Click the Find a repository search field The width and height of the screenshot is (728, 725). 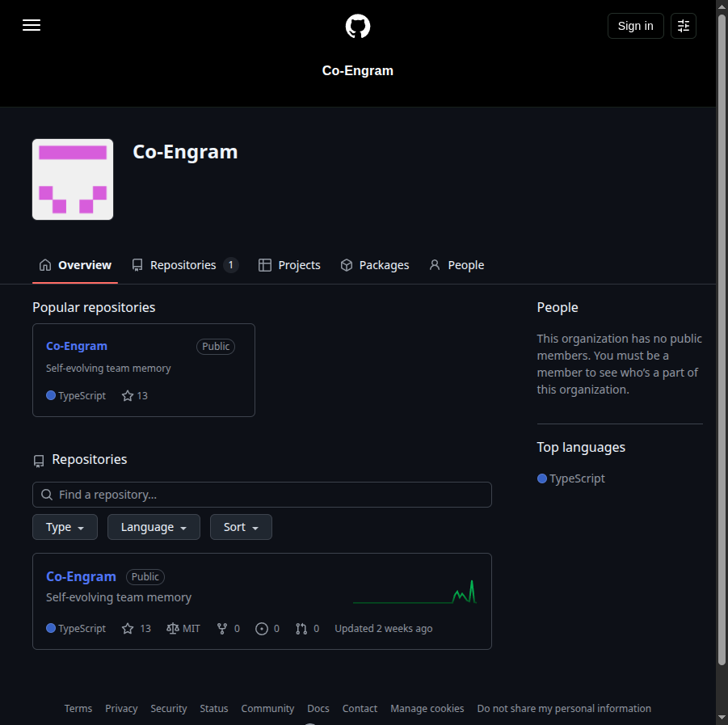point(262,495)
